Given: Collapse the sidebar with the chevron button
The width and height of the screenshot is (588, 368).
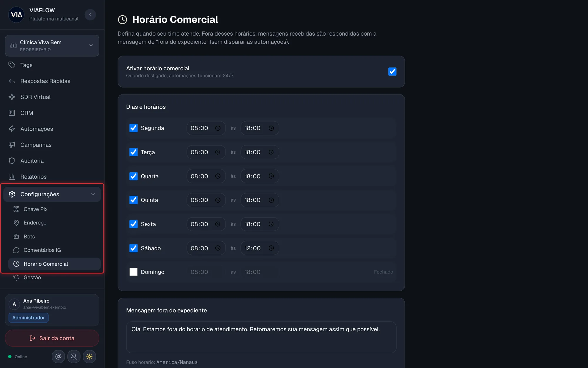Looking at the screenshot, I should [x=90, y=15].
